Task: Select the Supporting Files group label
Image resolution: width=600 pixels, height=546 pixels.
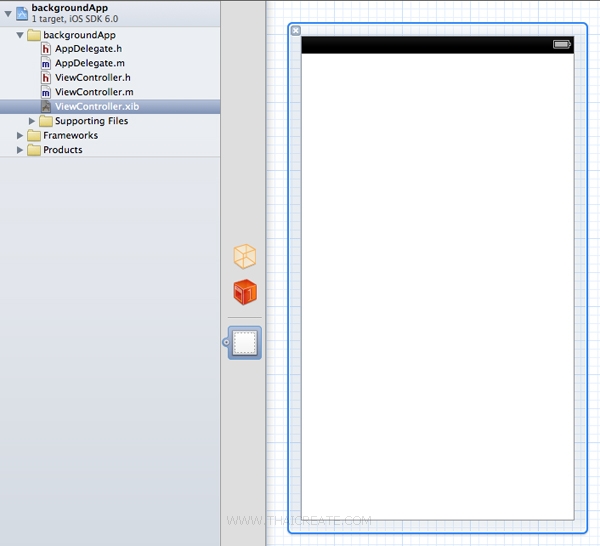Action: pyautogui.click(x=91, y=121)
